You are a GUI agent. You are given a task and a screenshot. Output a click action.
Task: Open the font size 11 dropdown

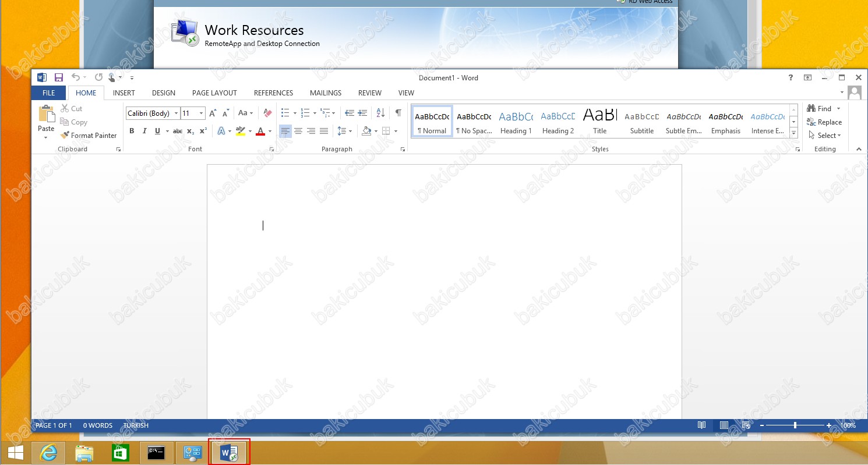pyautogui.click(x=202, y=113)
